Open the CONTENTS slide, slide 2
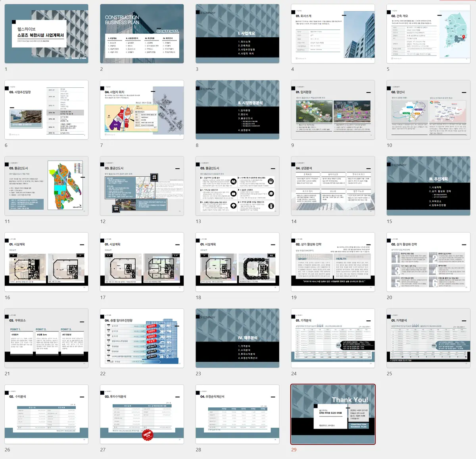 point(142,34)
